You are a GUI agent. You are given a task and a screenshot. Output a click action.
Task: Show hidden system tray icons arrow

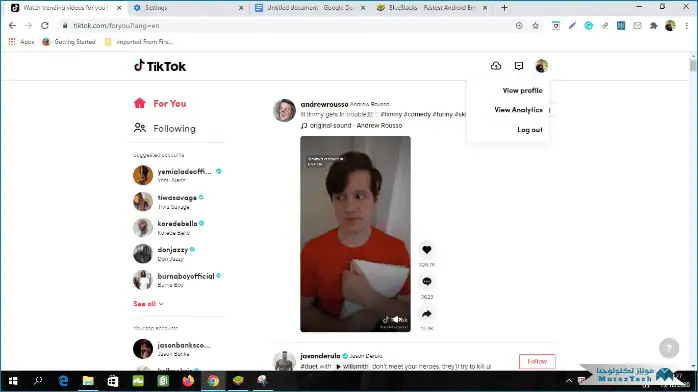[568, 381]
